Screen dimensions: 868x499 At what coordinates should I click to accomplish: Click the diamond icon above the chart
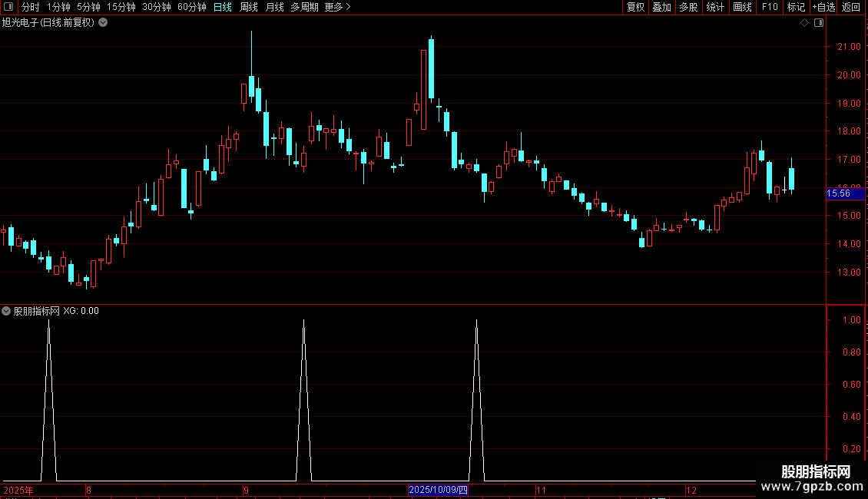point(804,23)
